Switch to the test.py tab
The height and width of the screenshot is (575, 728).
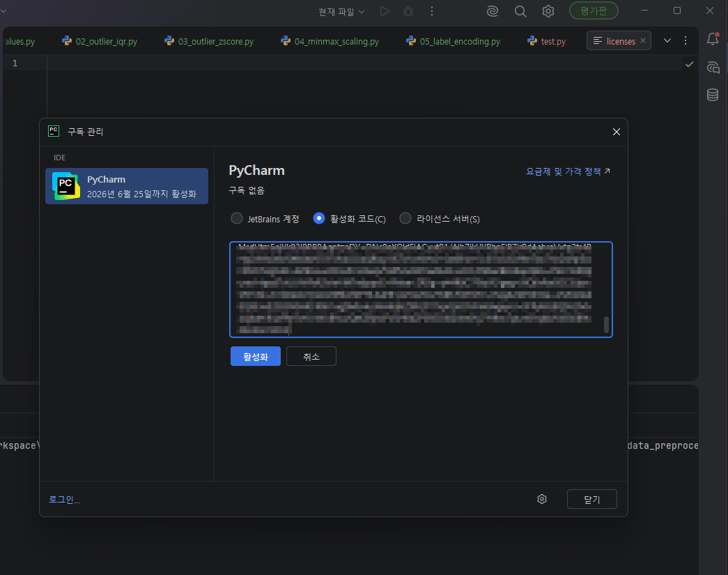point(546,41)
